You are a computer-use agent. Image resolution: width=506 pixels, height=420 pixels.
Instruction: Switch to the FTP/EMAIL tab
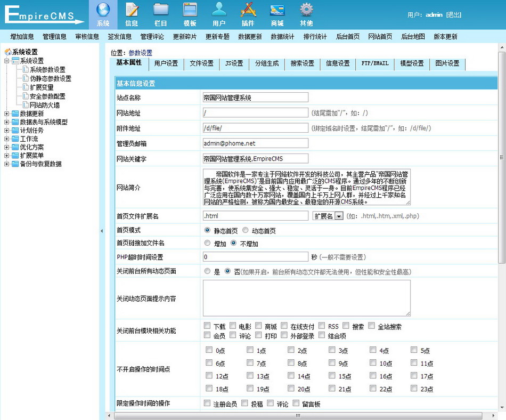[x=375, y=63]
